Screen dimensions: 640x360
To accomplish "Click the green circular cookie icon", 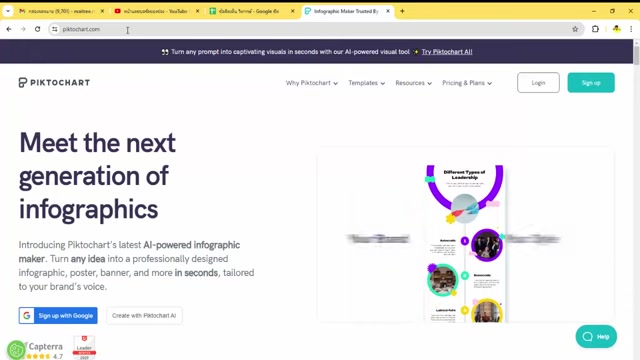I will click(16, 350).
